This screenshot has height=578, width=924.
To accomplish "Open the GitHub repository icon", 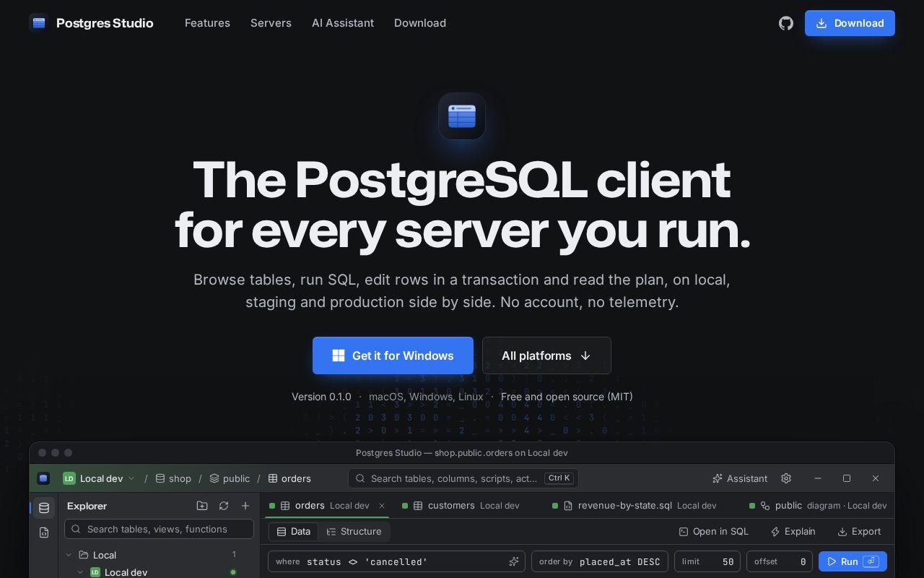I will (786, 23).
